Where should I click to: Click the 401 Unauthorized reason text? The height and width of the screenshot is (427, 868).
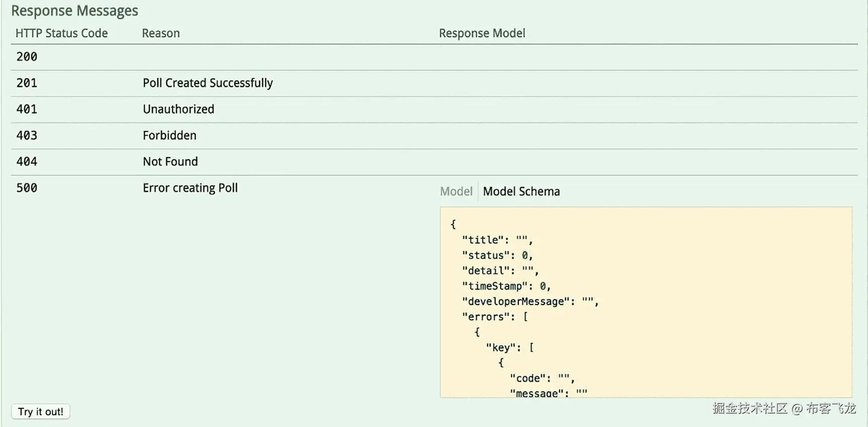(x=178, y=109)
